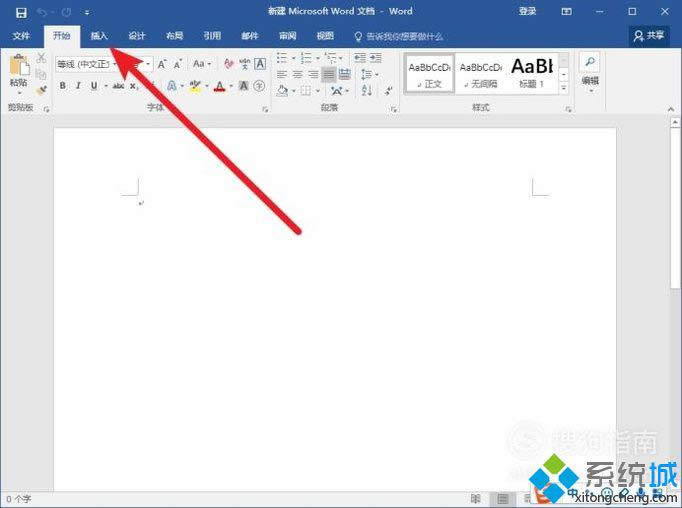Toggle Character Shading gray A
The height and width of the screenshot is (508, 682).
coord(244,86)
